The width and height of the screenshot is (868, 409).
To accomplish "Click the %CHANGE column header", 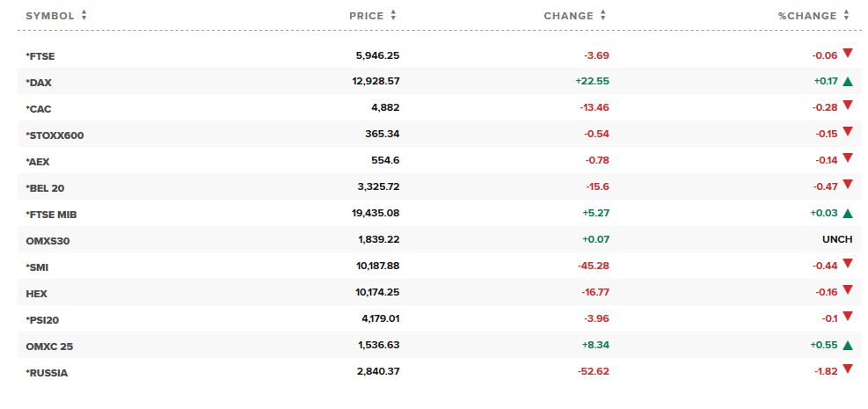I will [807, 16].
